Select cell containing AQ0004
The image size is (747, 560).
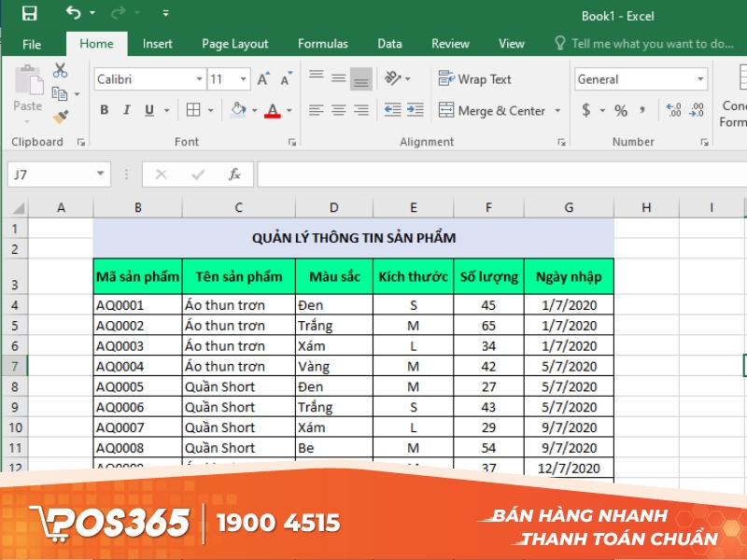pos(137,366)
